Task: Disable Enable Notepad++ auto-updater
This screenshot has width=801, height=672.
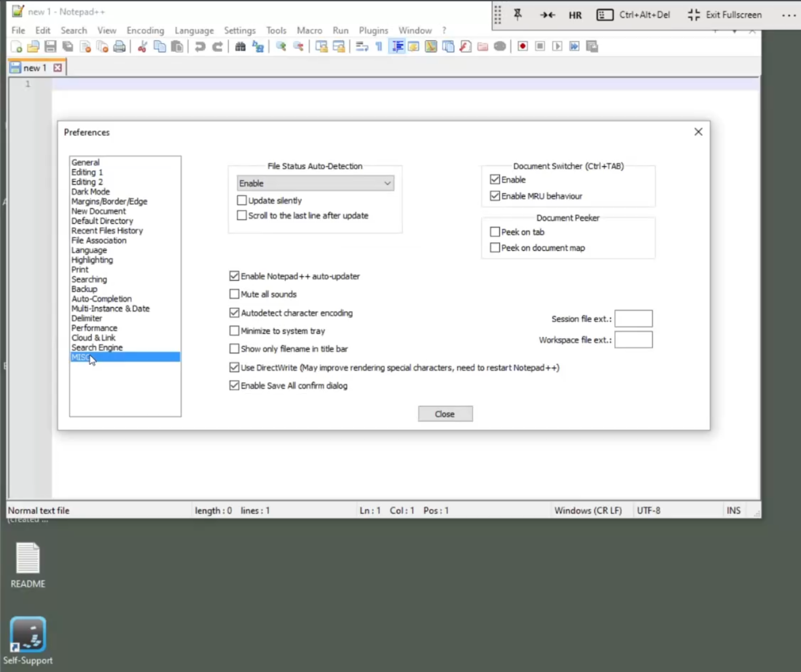Action: tap(234, 276)
